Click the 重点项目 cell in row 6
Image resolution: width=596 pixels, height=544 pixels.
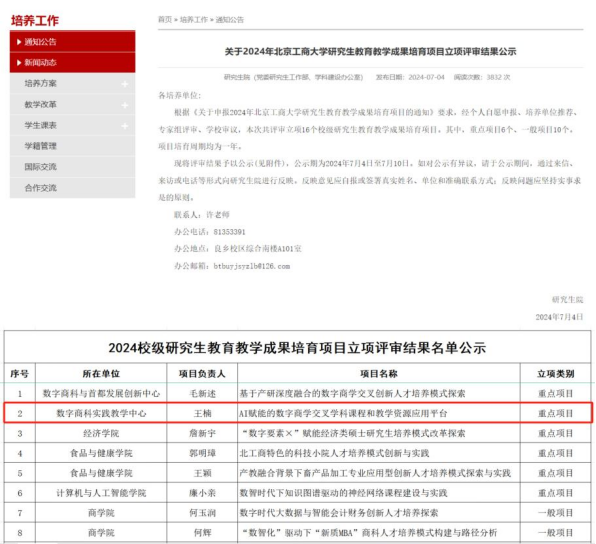click(x=556, y=493)
